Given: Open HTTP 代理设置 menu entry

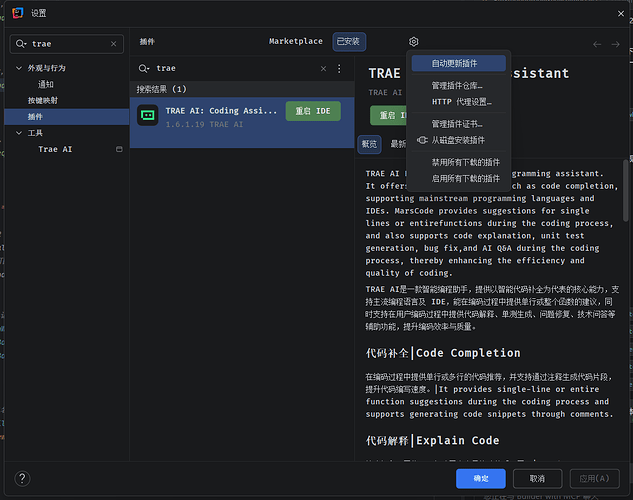Looking at the screenshot, I should tap(459, 102).
